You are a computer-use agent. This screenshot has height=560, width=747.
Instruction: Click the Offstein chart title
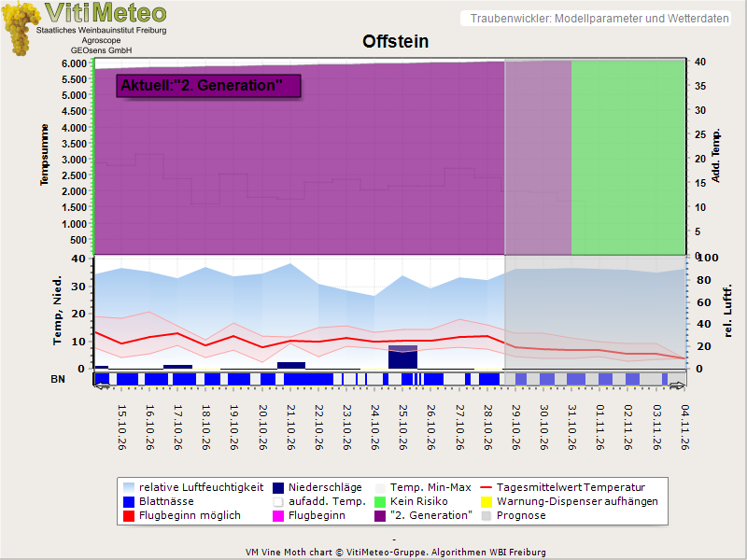pos(395,41)
